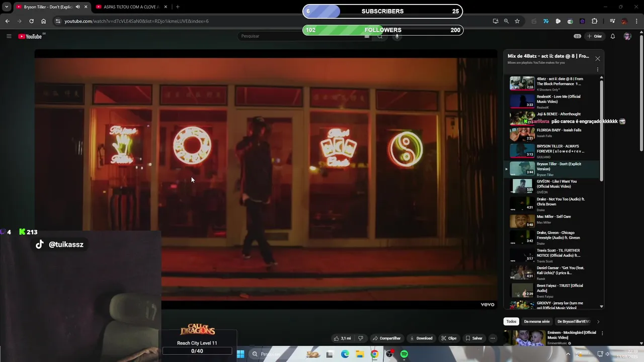Open options for Eminem Mockingbird video

[x=602, y=333]
